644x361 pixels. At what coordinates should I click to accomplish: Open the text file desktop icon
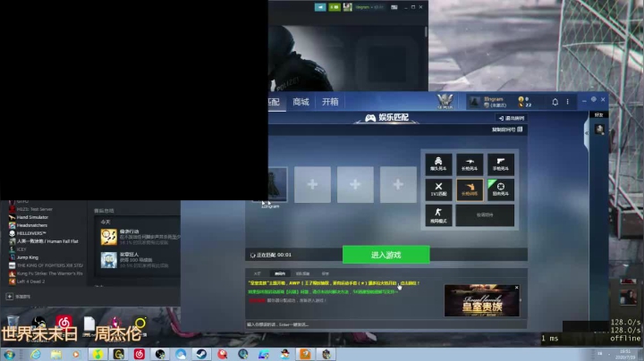pyautogui.click(x=89, y=324)
